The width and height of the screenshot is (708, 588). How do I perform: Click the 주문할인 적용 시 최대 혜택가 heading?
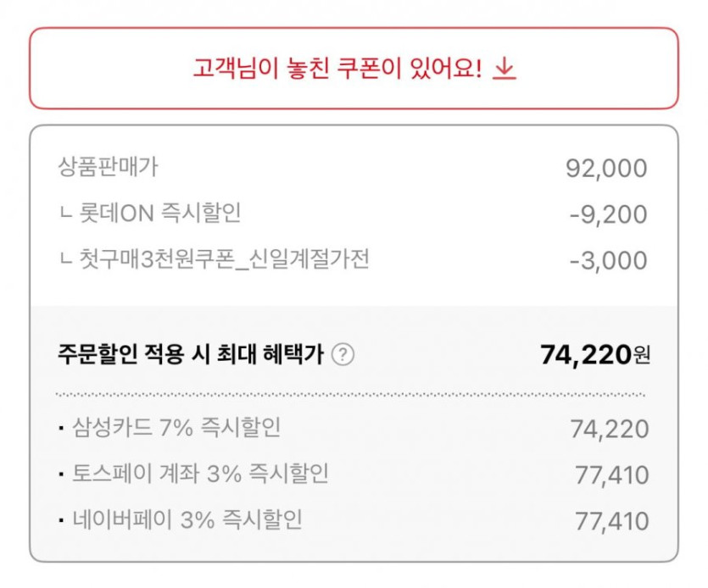[191, 354]
